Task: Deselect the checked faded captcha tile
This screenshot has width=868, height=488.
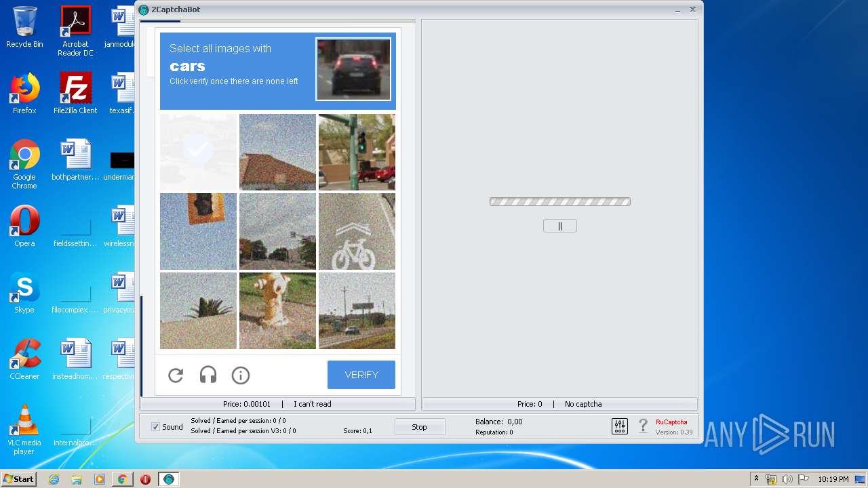Action: (x=198, y=152)
